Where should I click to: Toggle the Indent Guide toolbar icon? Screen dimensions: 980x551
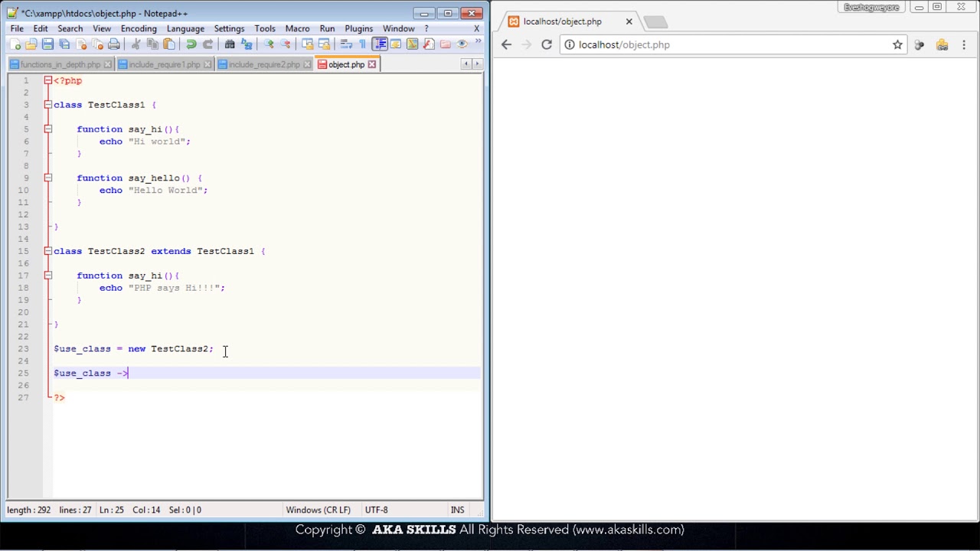(x=380, y=44)
